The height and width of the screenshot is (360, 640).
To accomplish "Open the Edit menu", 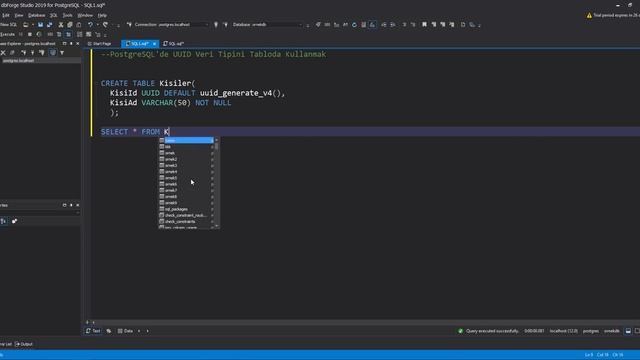I will [6, 15].
